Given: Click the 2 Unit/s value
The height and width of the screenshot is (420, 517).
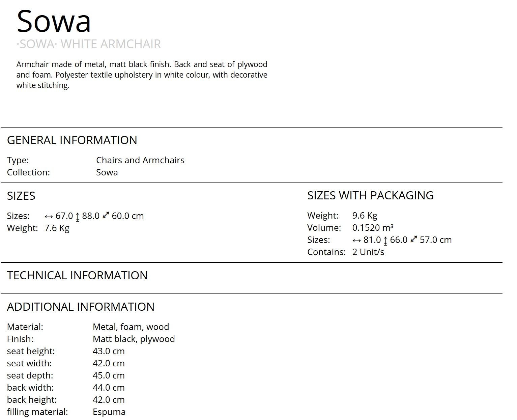Looking at the screenshot, I should click(x=368, y=252).
